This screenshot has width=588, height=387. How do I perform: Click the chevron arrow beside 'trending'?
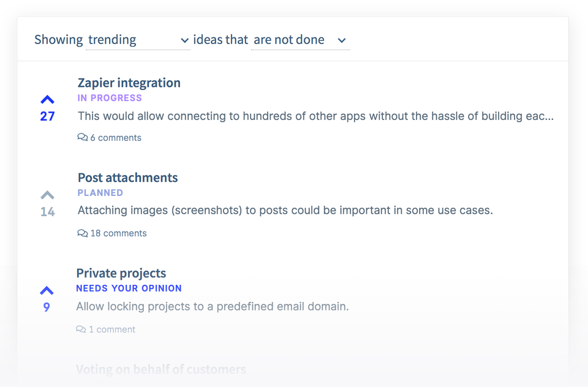[x=184, y=40]
